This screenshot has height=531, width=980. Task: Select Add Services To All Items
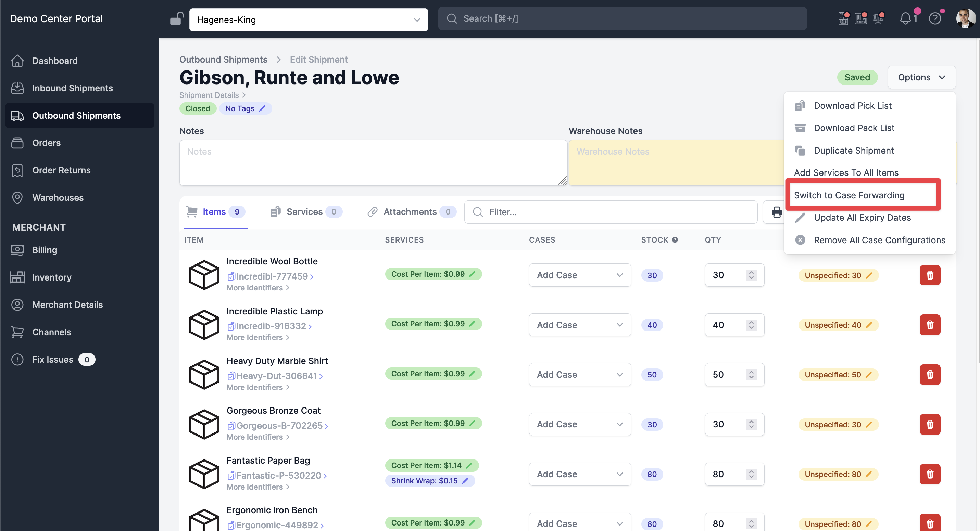tap(870, 173)
